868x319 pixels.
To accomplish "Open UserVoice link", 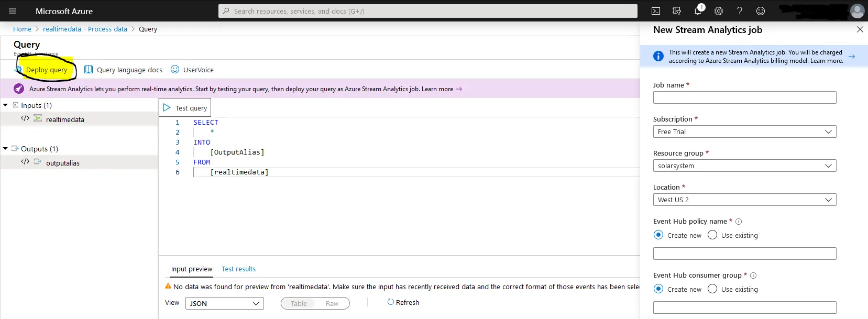I will click(192, 70).
